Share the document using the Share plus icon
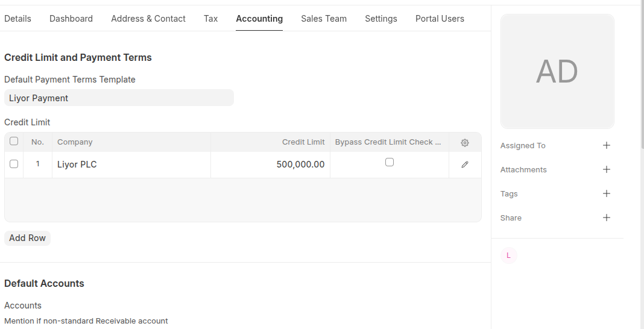 tap(607, 218)
